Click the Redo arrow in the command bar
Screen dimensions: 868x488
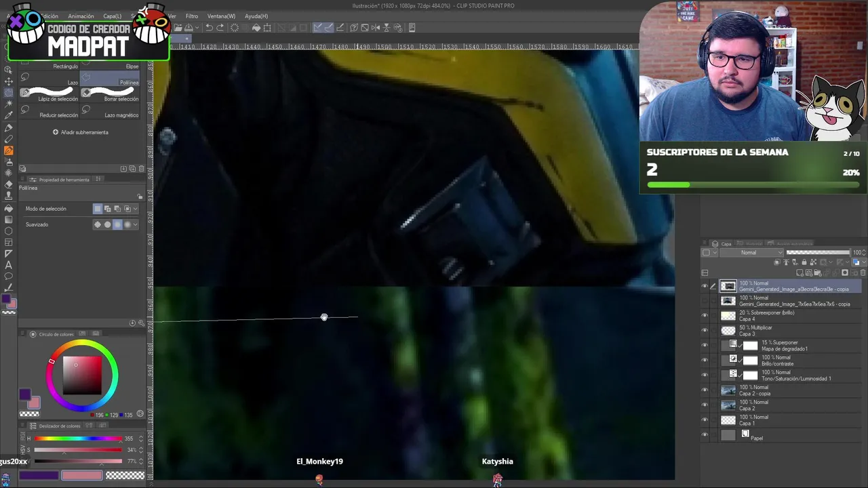220,28
